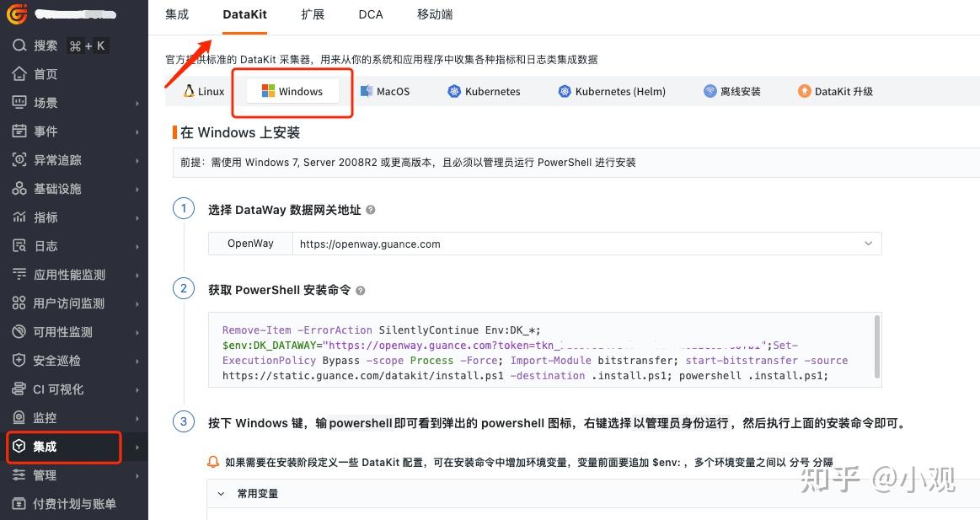Click the home icon beside 首页
Screen dimensions: 980x520
19,74
